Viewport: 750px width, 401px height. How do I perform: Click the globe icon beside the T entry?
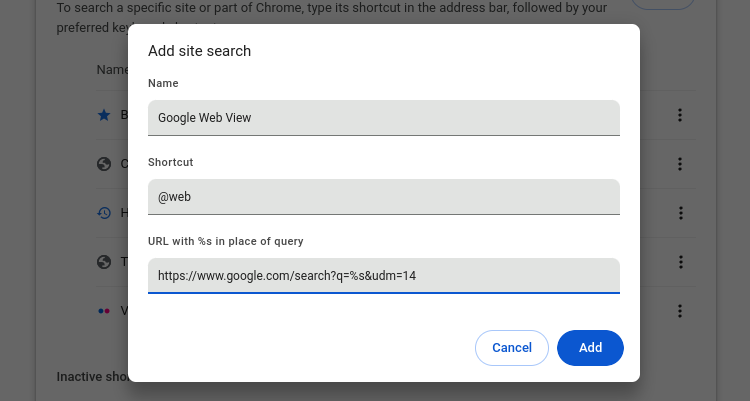[103, 262]
